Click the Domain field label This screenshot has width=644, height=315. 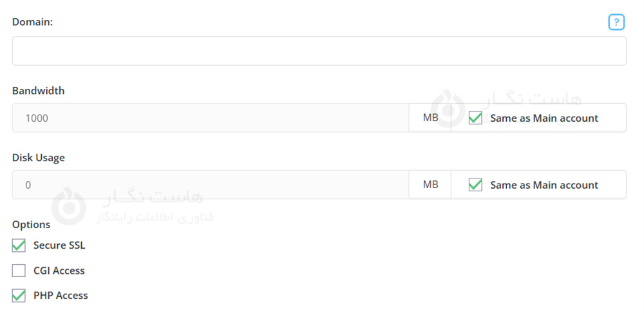pyautogui.click(x=32, y=22)
